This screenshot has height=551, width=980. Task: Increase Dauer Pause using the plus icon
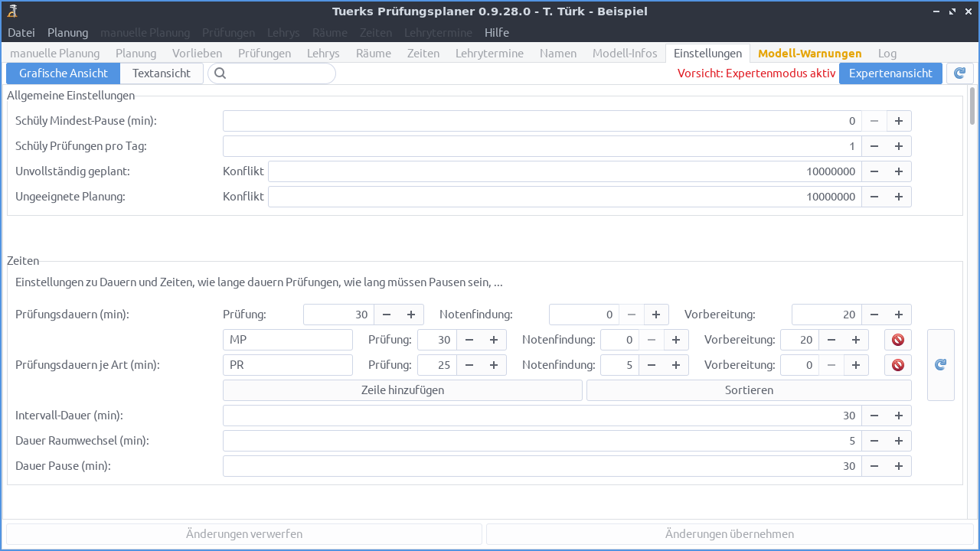click(x=899, y=465)
